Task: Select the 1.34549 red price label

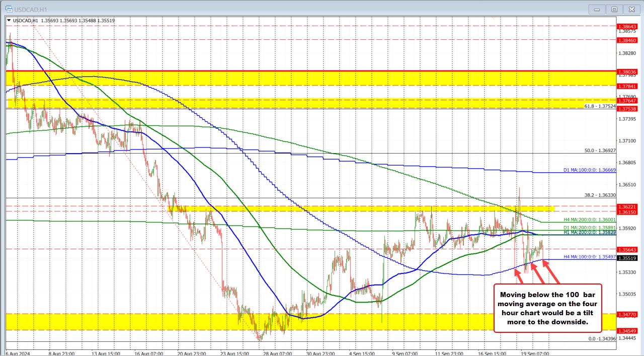Action: 627,331
